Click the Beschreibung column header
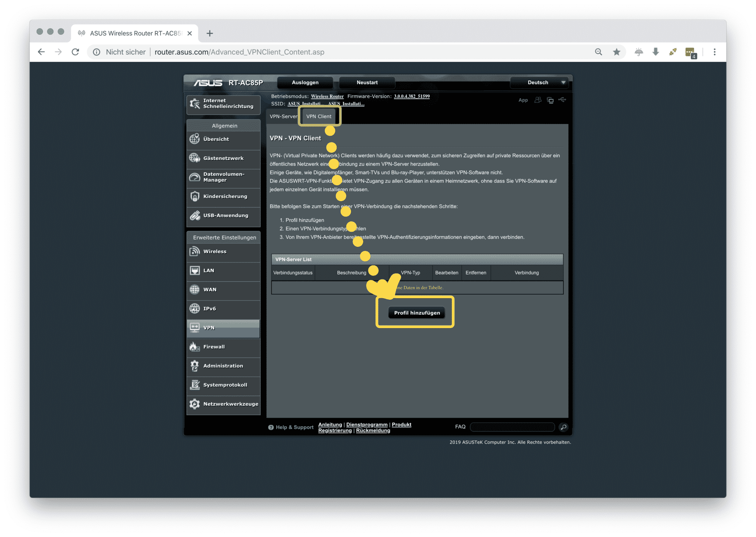756x537 pixels. [351, 273]
